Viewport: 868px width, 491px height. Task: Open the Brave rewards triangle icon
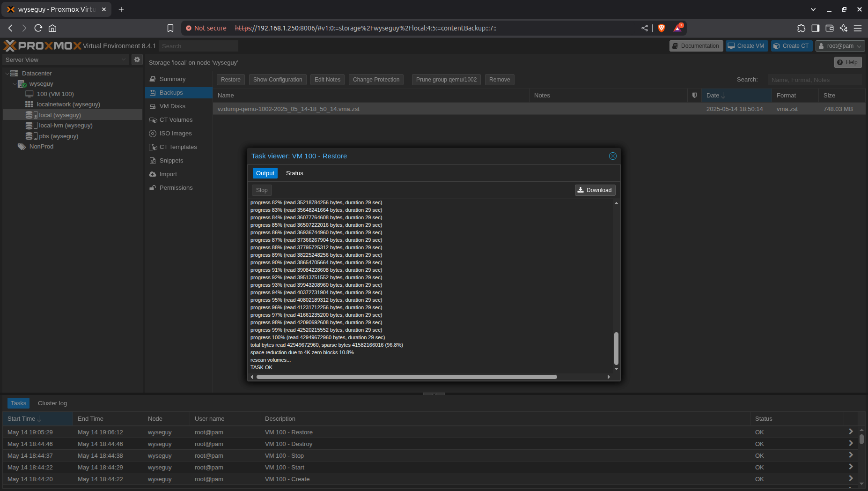677,28
